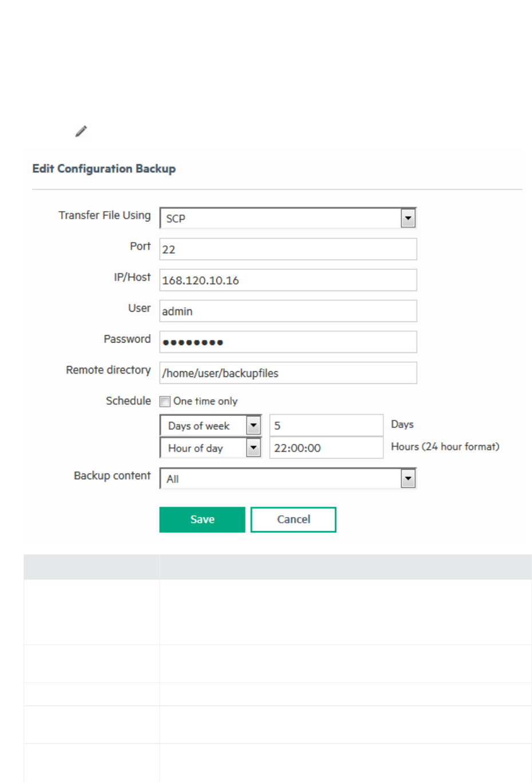Click the Edit Configuration Backup heading
The height and width of the screenshot is (783, 532).
104,169
